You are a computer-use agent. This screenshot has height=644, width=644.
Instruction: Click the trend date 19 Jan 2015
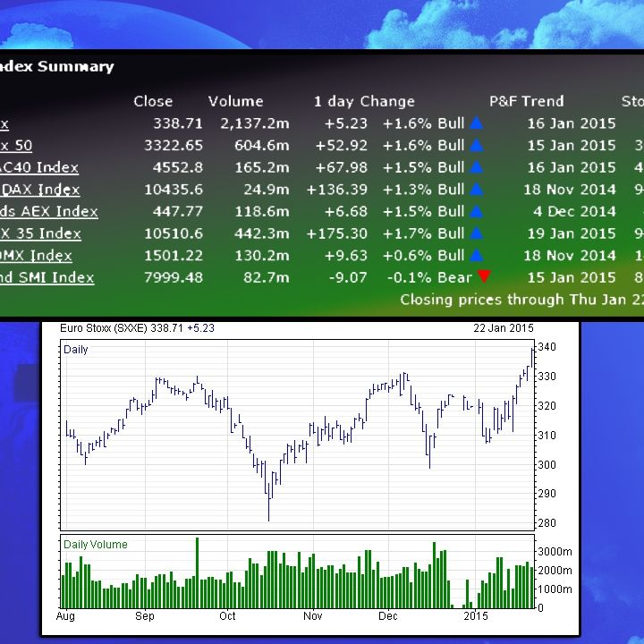click(x=572, y=233)
